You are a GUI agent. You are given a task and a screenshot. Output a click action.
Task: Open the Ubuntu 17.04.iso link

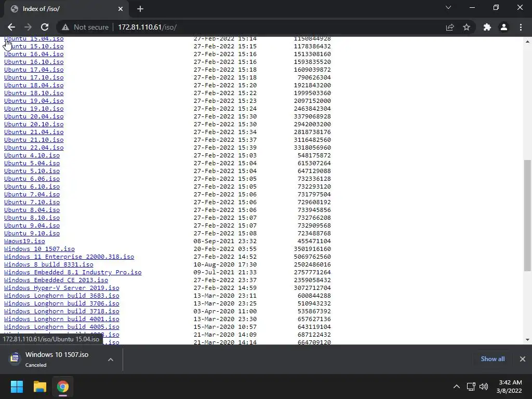click(x=34, y=70)
